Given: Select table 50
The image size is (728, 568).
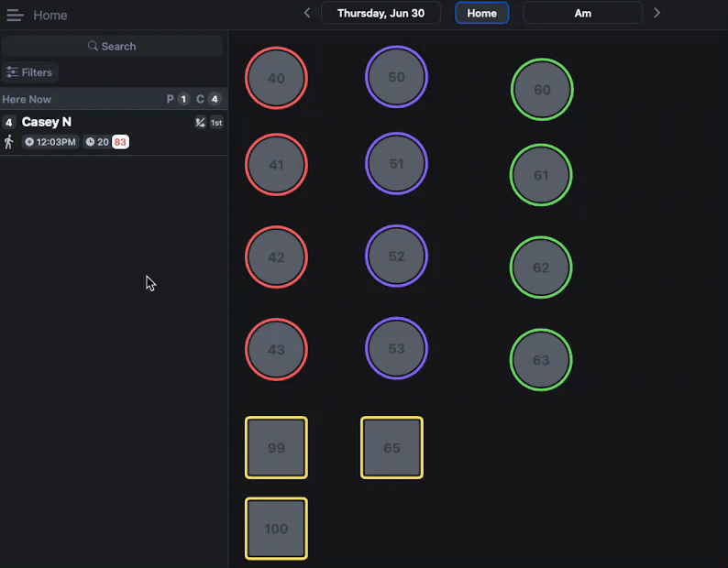Looking at the screenshot, I should tap(396, 77).
